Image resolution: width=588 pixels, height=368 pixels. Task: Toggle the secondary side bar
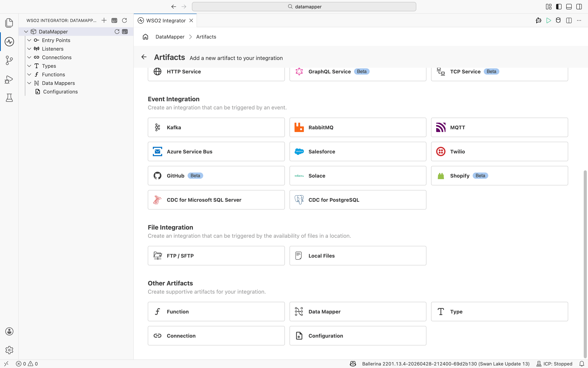pyautogui.click(x=579, y=7)
